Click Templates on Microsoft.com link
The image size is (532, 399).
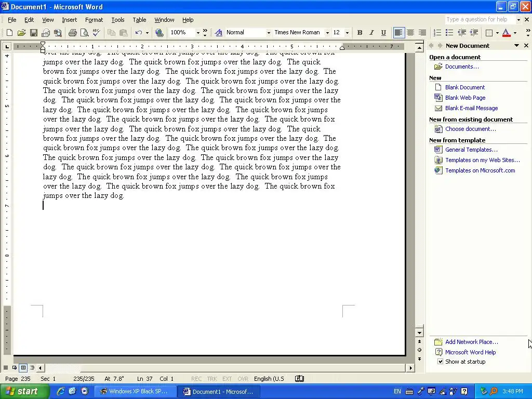point(480,170)
